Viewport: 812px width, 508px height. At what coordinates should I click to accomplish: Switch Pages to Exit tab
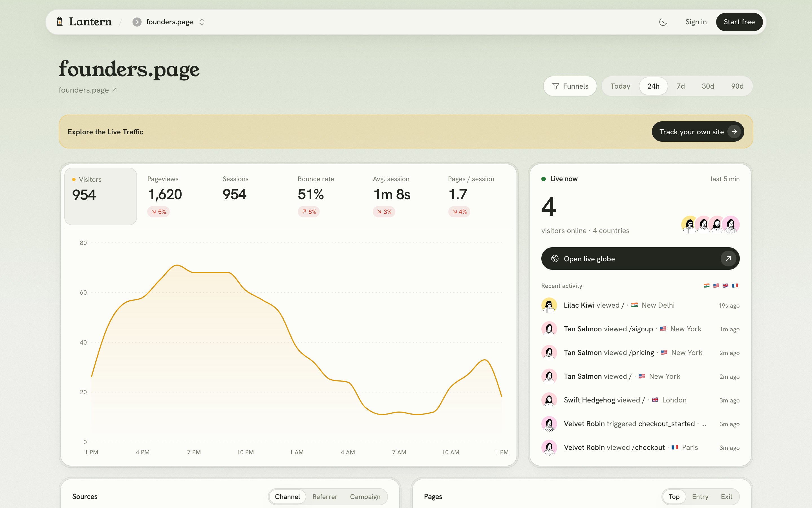(x=727, y=497)
